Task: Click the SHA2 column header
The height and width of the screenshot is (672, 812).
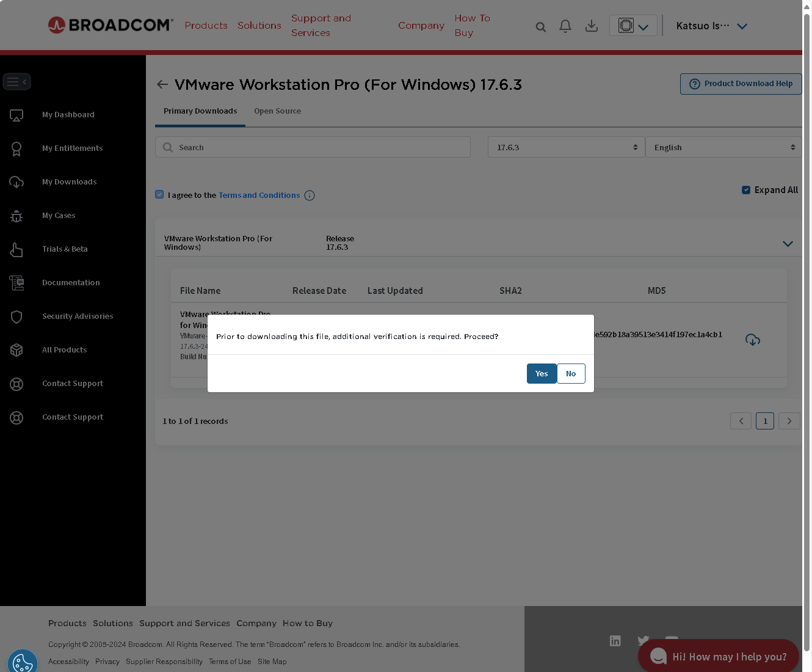Action: (510, 291)
